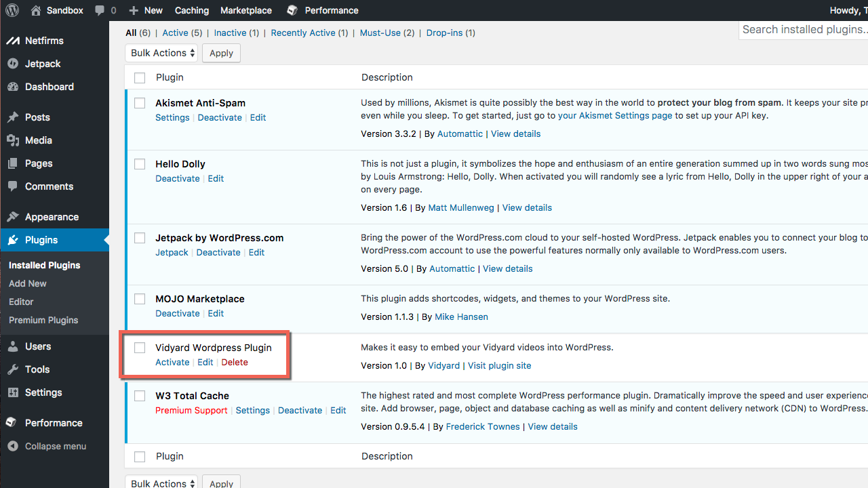Click the Appearance paintbrush icon
Image resolution: width=868 pixels, height=488 pixels.
click(14, 216)
